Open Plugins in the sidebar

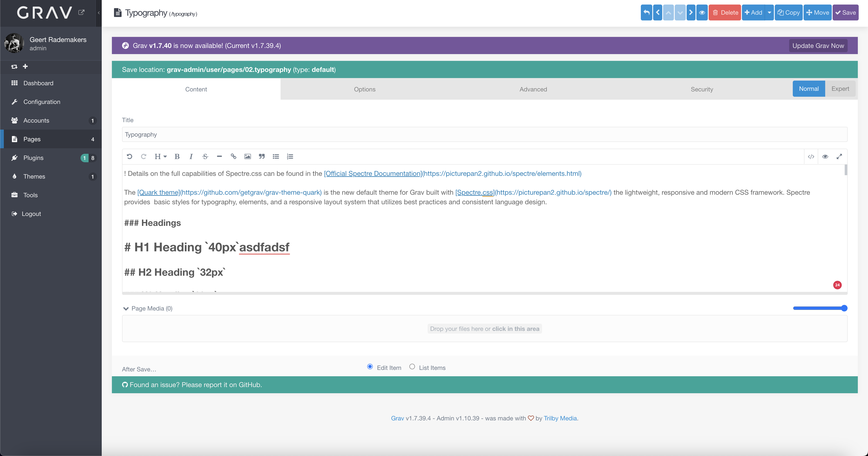[33, 158]
